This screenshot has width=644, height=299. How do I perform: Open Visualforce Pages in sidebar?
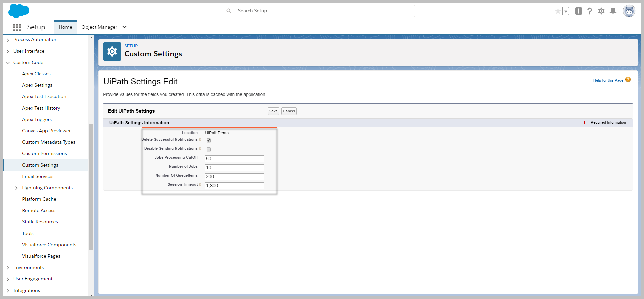pos(41,256)
